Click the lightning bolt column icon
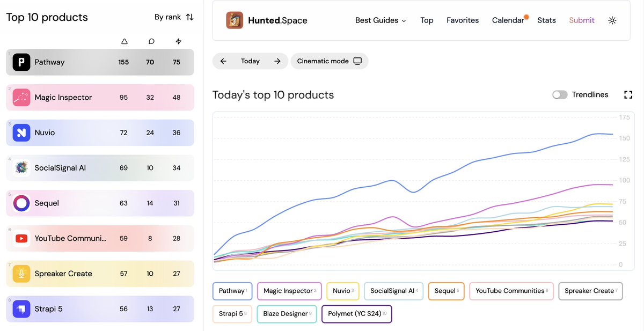 pos(178,41)
